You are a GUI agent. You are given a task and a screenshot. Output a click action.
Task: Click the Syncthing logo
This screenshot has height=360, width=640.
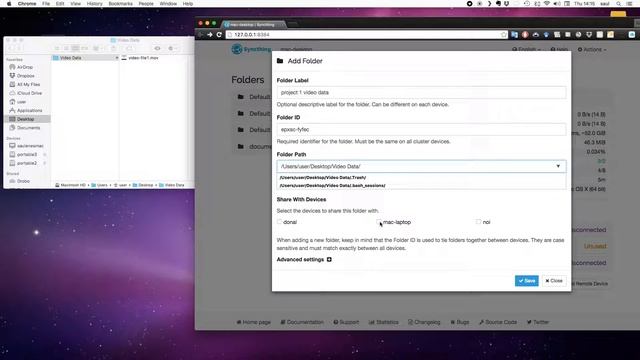251,49
